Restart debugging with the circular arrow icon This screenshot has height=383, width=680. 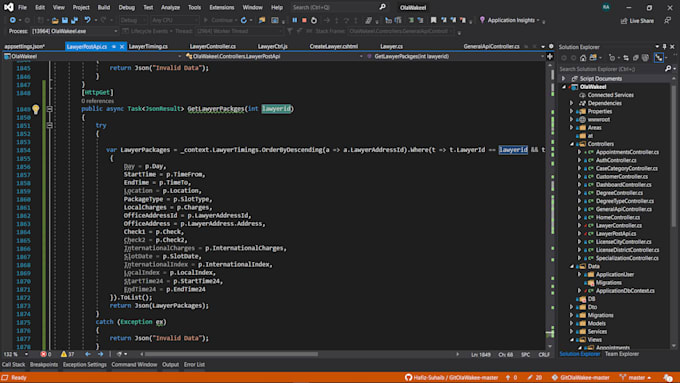(x=314, y=20)
